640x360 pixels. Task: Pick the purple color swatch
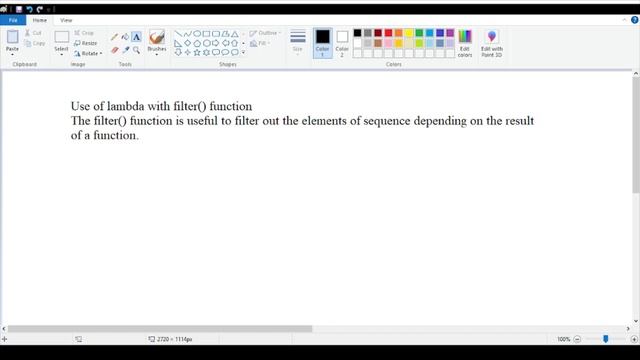pyautogui.click(x=450, y=33)
